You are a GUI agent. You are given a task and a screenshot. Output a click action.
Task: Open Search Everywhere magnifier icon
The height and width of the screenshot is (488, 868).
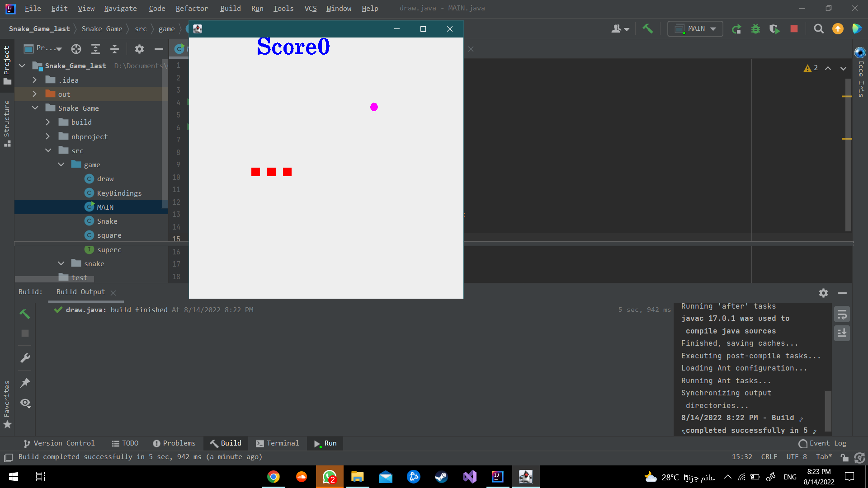(819, 28)
